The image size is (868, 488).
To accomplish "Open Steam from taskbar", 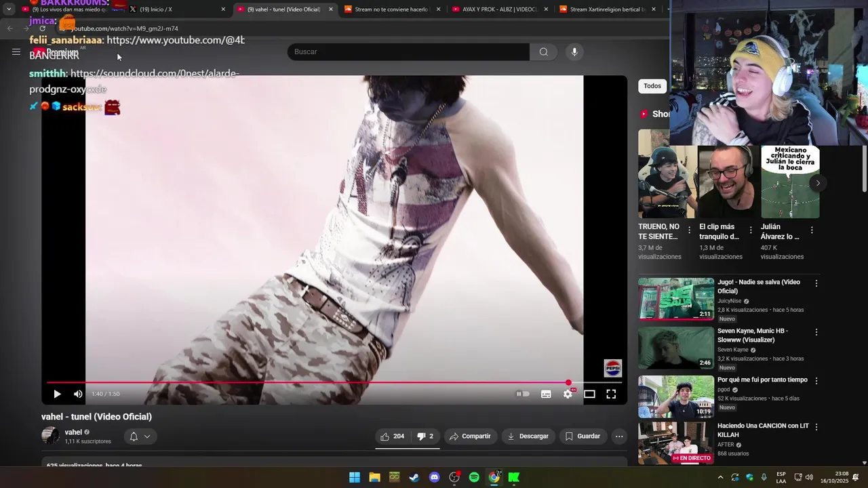I will [x=414, y=477].
